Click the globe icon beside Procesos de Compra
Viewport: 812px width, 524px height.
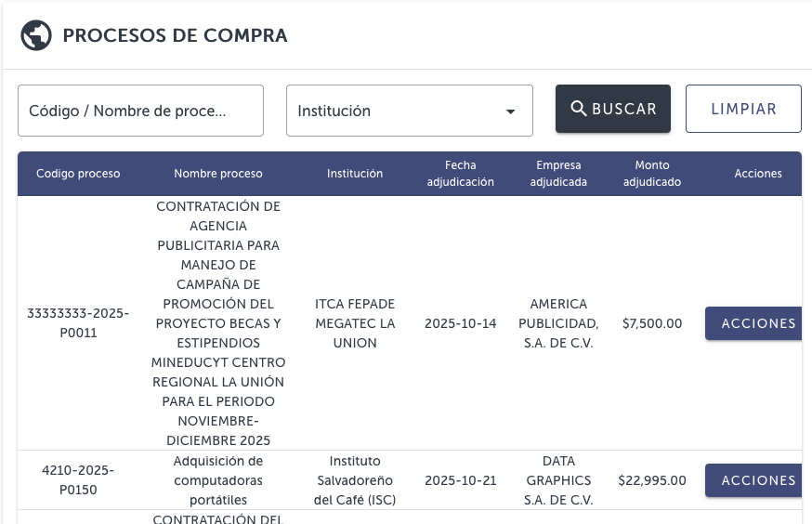point(35,35)
